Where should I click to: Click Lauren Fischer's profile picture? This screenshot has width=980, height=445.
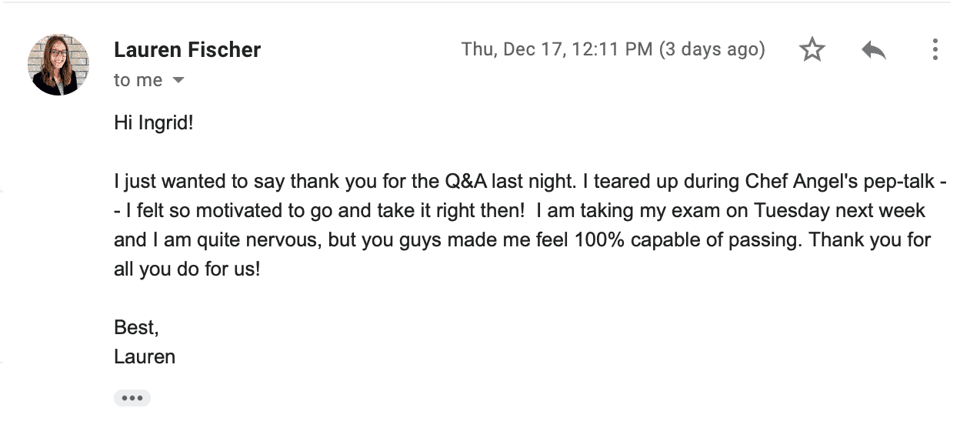pos(58,65)
